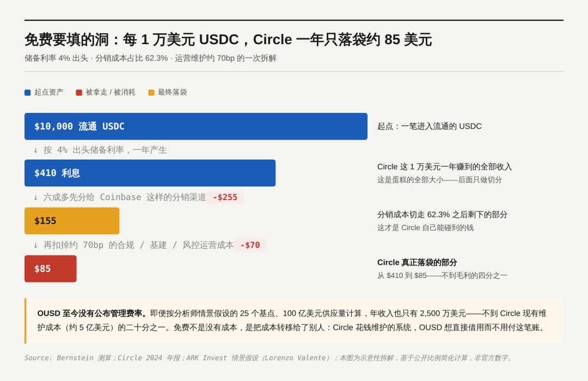Click the red $85 bar
The width and height of the screenshot is (588, 381).
click(x=51, y=269)
